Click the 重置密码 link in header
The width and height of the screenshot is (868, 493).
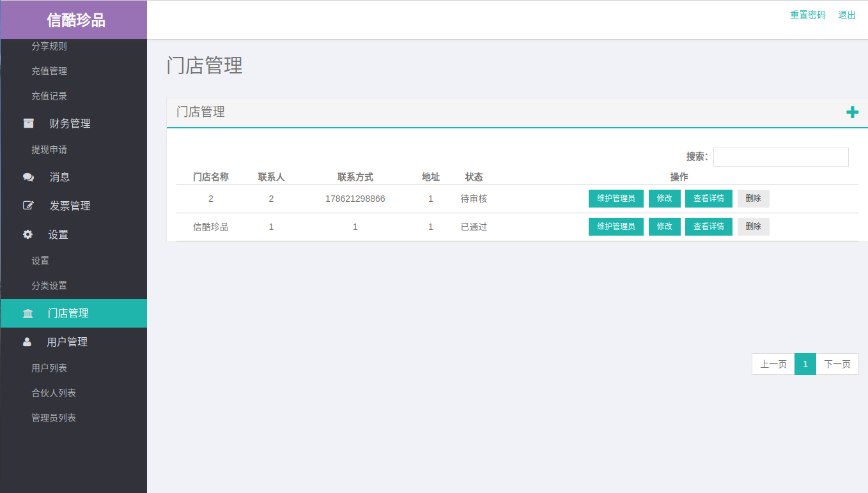coord(807,15)
